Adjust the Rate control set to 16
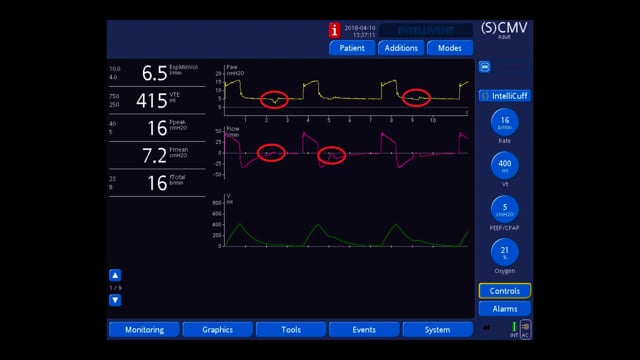Image resolution: width=640 pixels, height=360 pixels. (x=504, y=122)
